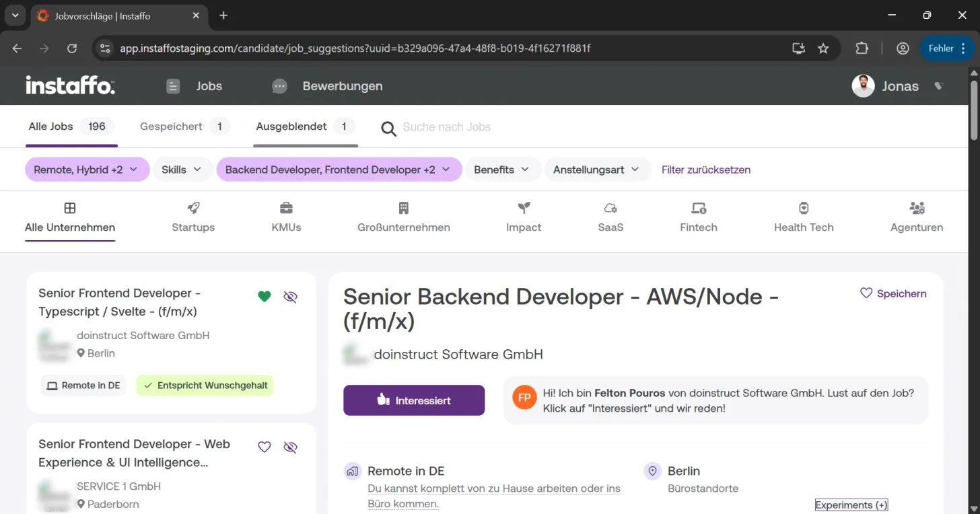Image resolution: width=980 pixels, height=514 pixels.
Task: Click the laptop icon in Remote tag
Action: (52, 385)
